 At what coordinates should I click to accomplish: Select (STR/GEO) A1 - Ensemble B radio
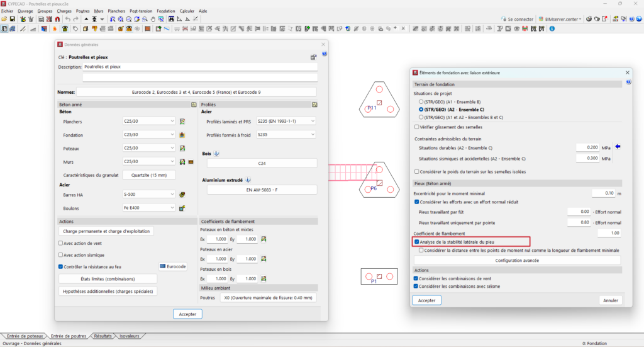click(421, 101)
